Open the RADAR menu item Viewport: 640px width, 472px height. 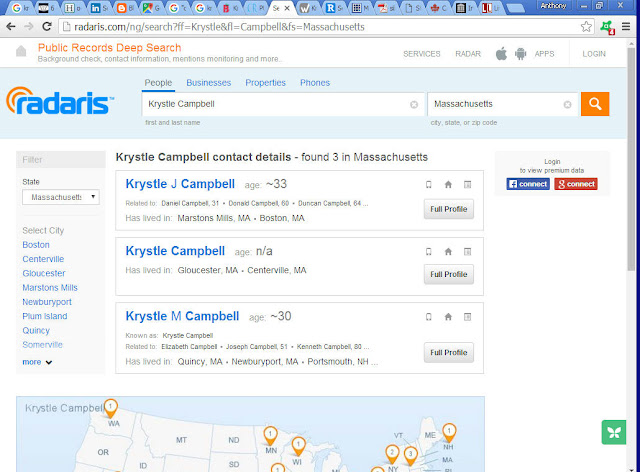click(468, 54)
